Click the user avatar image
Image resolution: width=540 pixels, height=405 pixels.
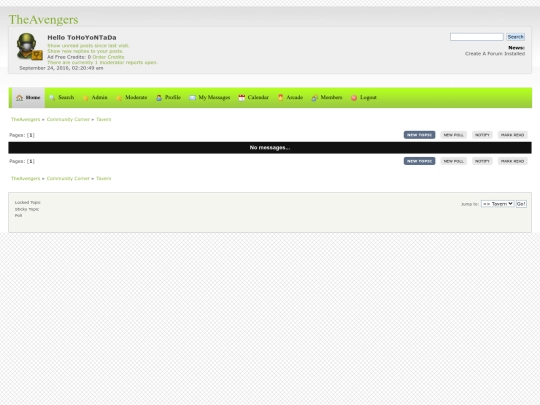(x=29, y=46)
